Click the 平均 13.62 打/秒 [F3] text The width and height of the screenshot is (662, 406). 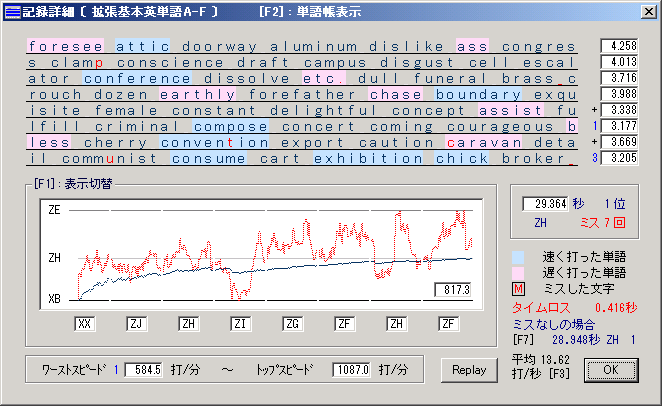tap(541, 367)
